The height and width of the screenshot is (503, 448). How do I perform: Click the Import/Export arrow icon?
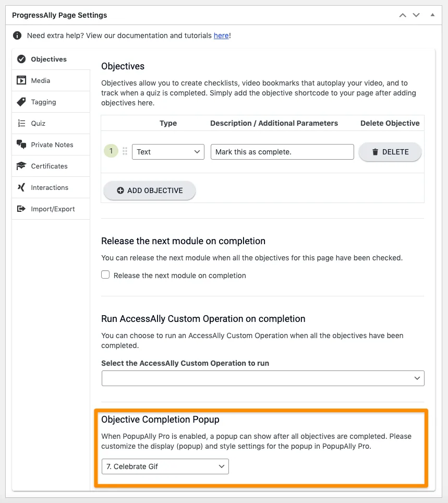21,209
